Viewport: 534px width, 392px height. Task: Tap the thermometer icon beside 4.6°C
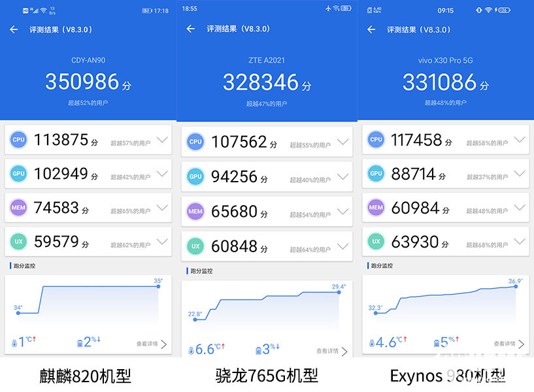pos(371,344)
